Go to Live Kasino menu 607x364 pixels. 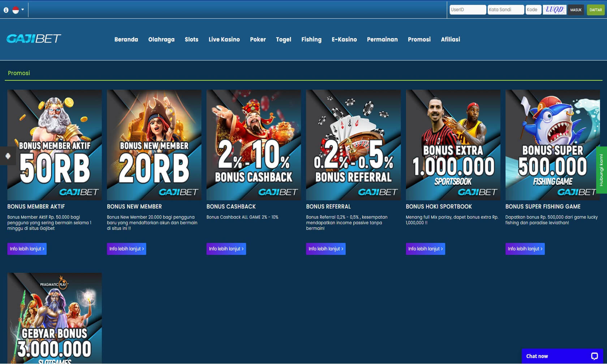click(x=224, y=39)
